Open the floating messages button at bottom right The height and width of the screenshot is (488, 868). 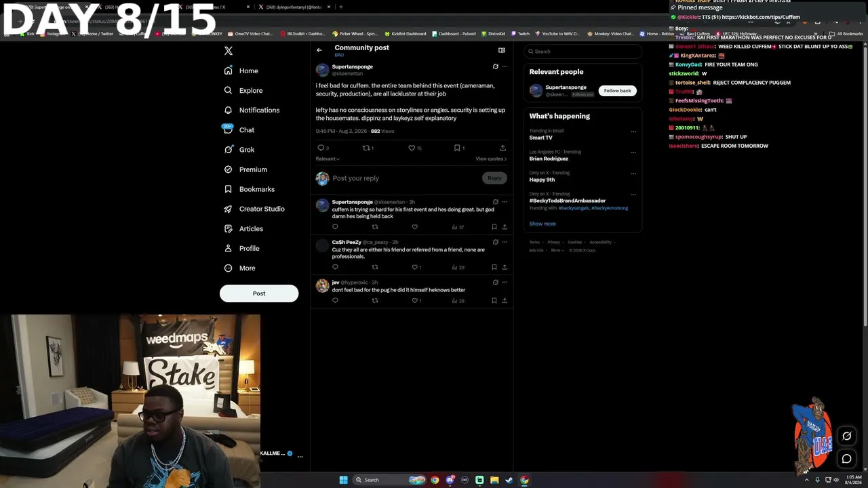pyautogui.click(x=846, y=459)
